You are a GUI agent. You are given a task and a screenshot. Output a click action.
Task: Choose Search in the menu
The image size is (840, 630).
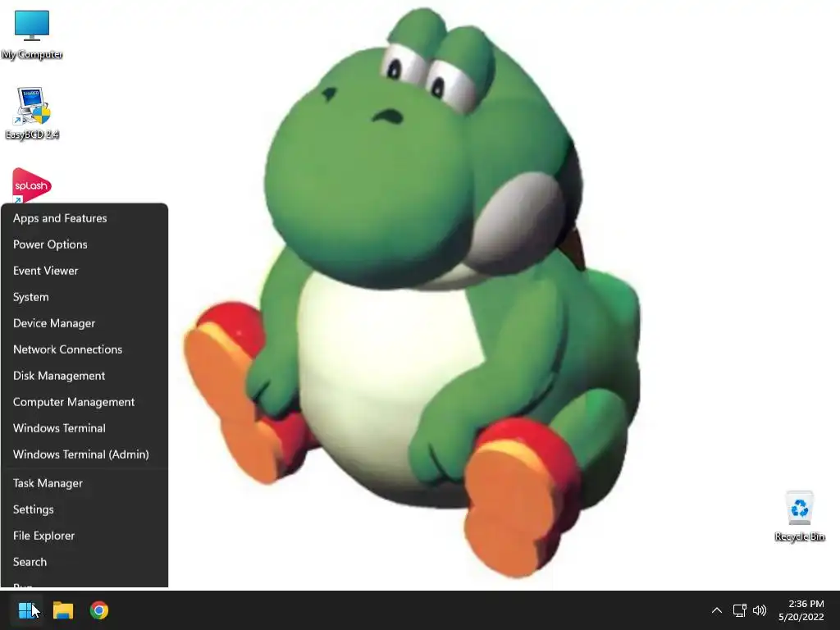[84, 562]
